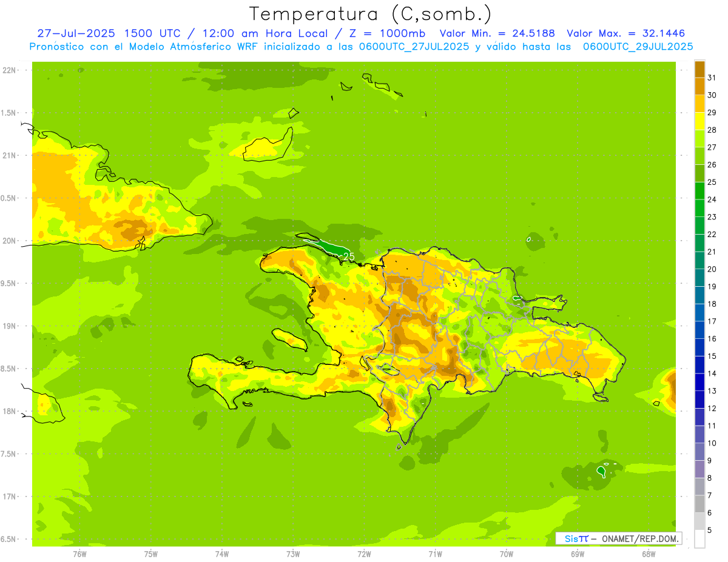Click the green colorbar segment between 24 and 25
Image resolution: width=728 pixels, height=562 pixels.
point(699,190)
